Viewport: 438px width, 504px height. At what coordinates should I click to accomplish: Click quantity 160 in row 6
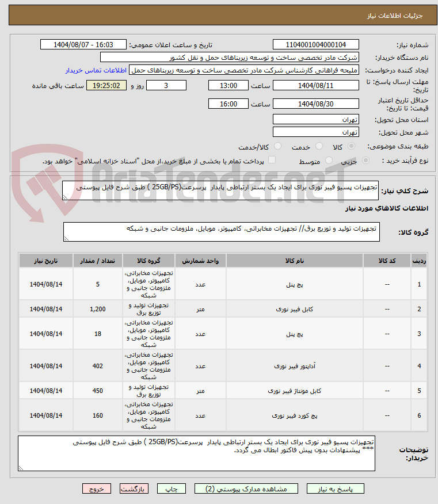point(98,415)
